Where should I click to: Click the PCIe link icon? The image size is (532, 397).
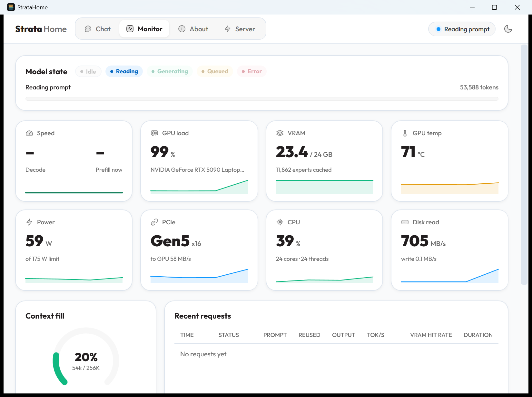tap(154, 222)
